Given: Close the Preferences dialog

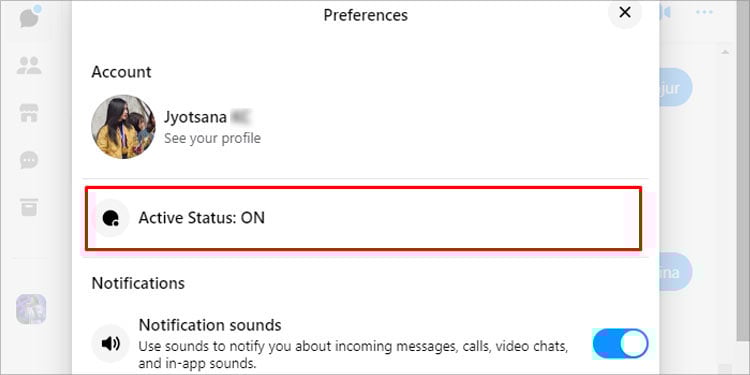Looking at the screenshot, I should [x=625, y=12].
